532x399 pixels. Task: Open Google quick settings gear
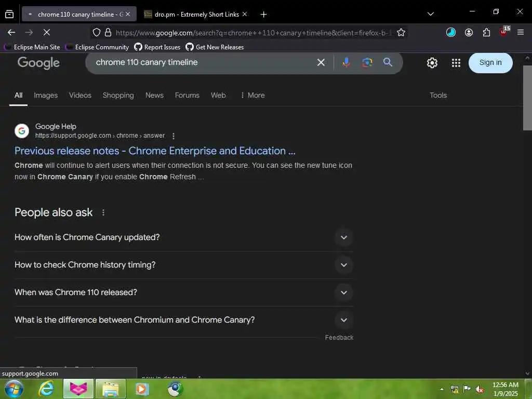pos(432,63)
